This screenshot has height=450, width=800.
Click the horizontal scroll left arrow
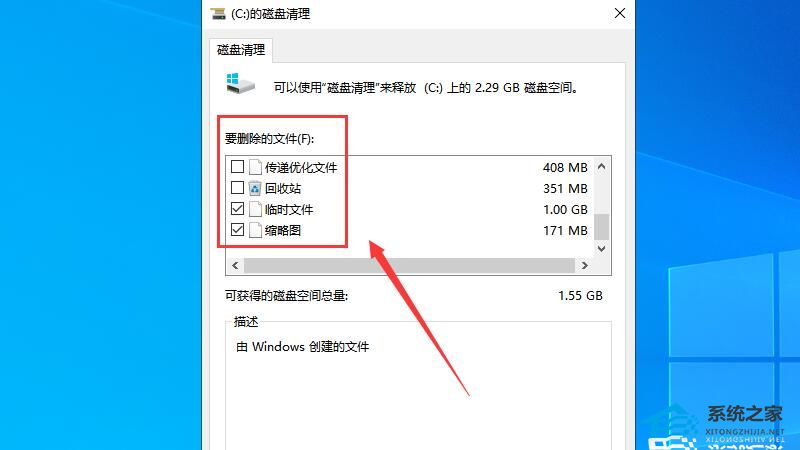[235, 265]
